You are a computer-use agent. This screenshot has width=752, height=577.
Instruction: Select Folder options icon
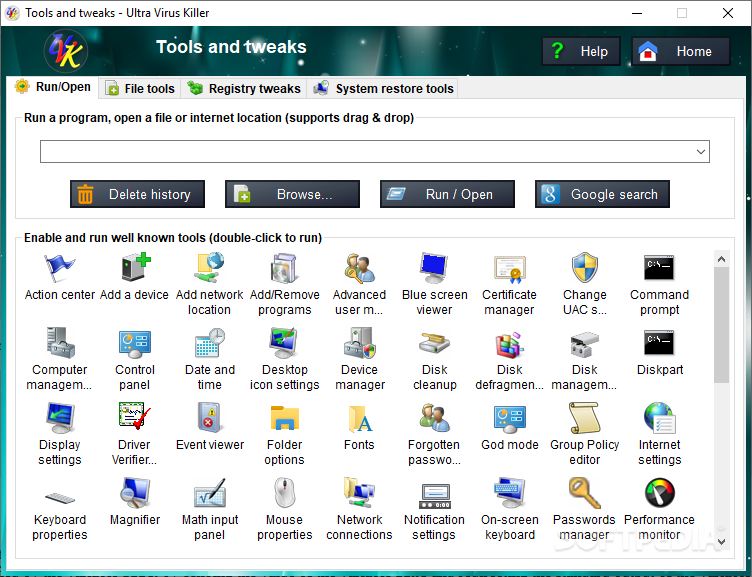click(x=284, y=417)
